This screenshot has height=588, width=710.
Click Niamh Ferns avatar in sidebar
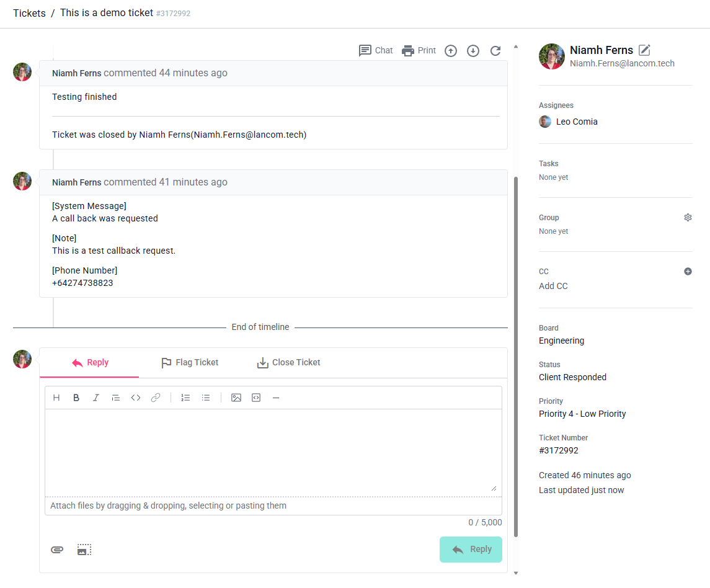[551, 56]
